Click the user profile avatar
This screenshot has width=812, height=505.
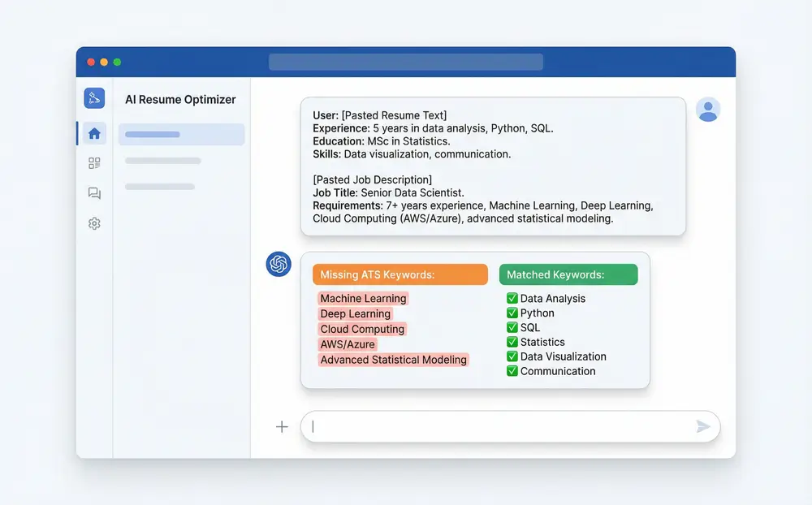708,110
